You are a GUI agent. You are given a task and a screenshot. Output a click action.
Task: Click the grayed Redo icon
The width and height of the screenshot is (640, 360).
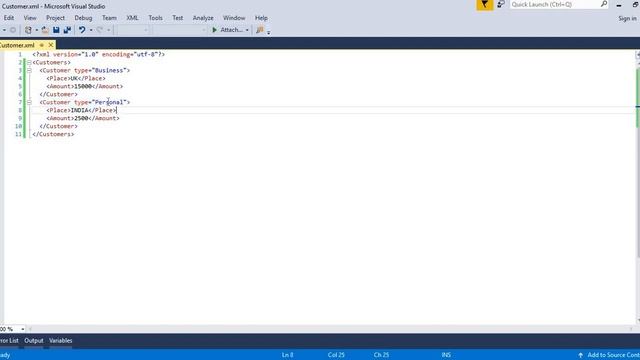(x=100, y=30)
